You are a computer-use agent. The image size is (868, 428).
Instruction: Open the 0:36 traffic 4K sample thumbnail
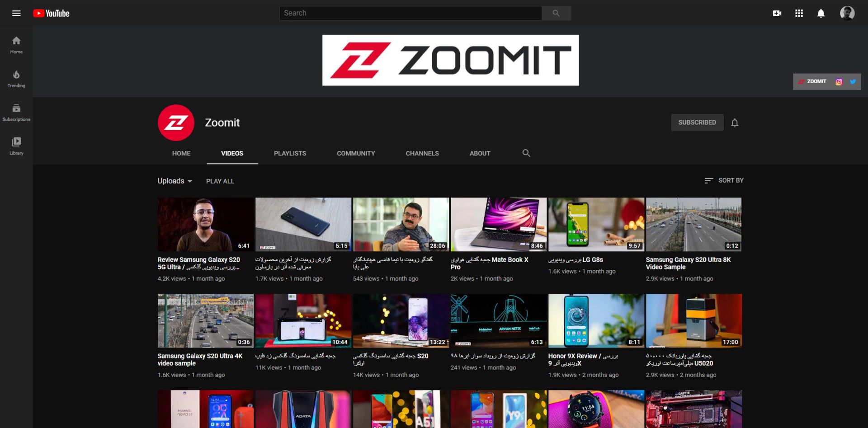click(x=205, y=321)
